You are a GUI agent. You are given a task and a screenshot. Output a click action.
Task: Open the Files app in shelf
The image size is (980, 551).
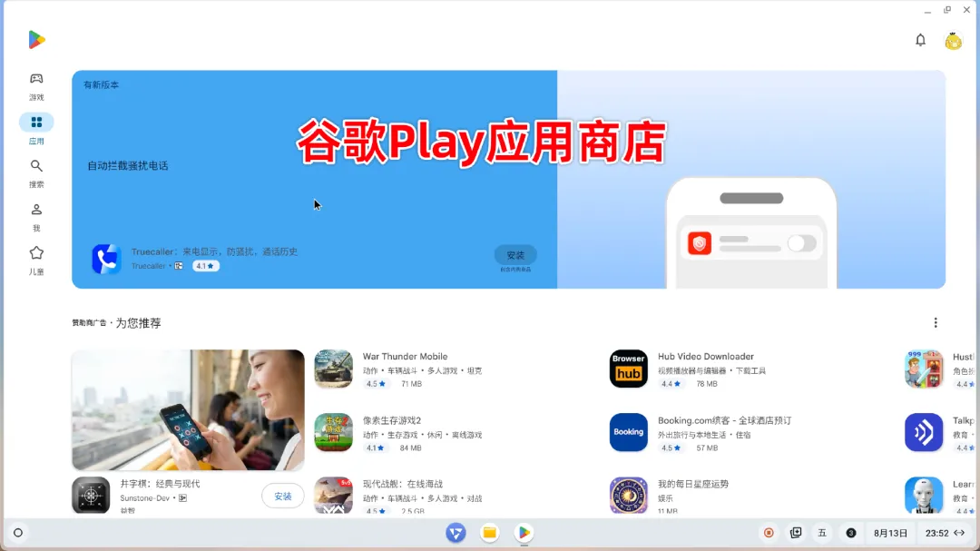(489, 533)
